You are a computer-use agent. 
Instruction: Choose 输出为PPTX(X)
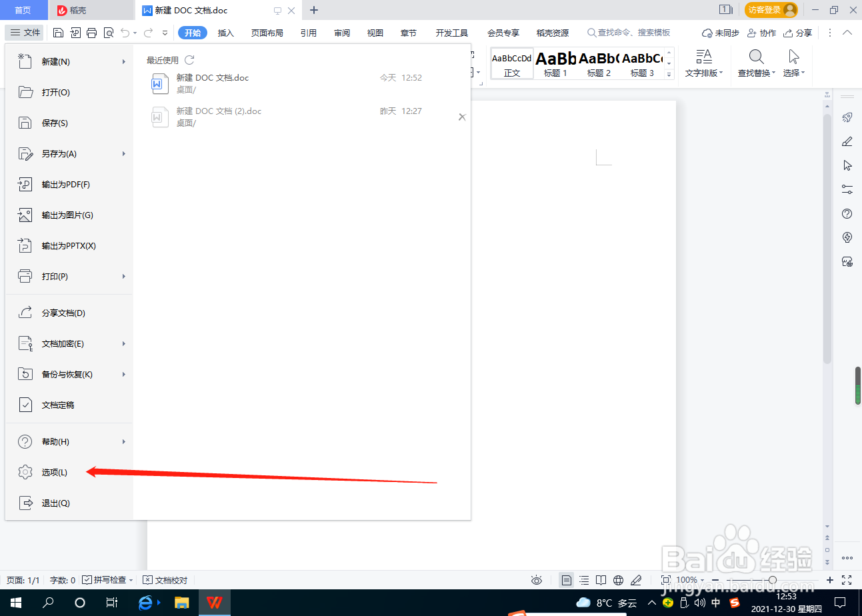(x=69, y=246)
